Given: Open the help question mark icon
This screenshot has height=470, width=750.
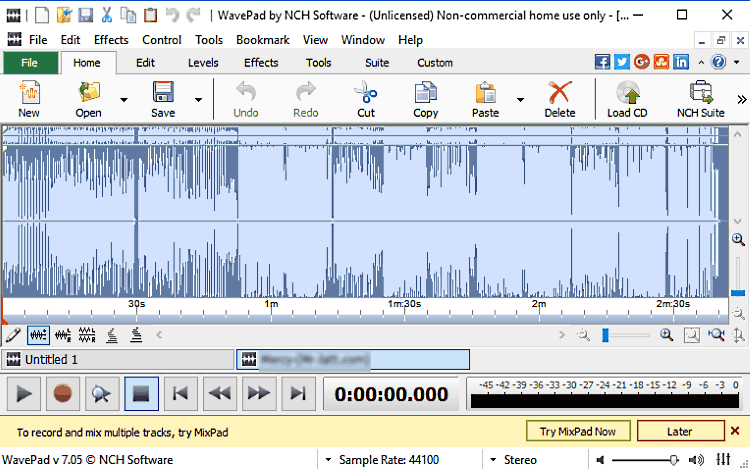Looking at the screenshot, I should point(718,62).
